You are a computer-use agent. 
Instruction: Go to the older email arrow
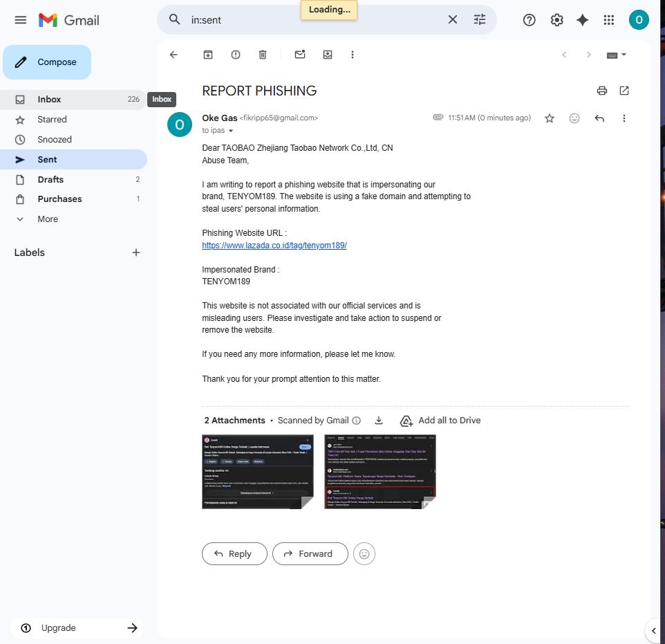tap(588, 55)
